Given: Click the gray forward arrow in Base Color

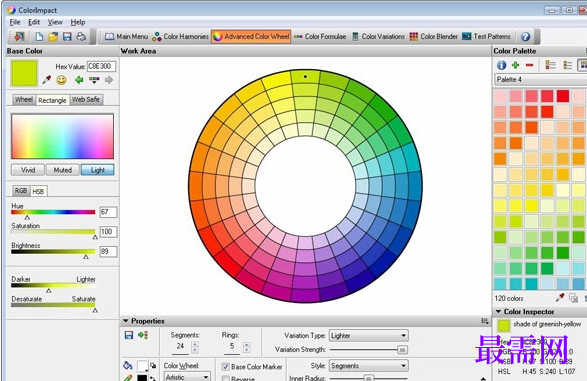Looking at the screenshot, I should coord(109,79).
